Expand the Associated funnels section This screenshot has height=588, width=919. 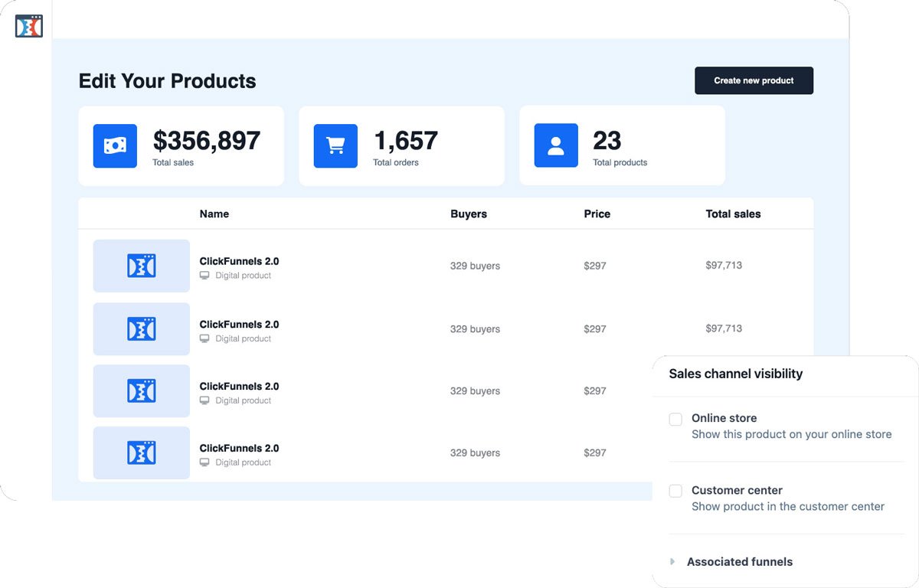click(x=740, y=561)
